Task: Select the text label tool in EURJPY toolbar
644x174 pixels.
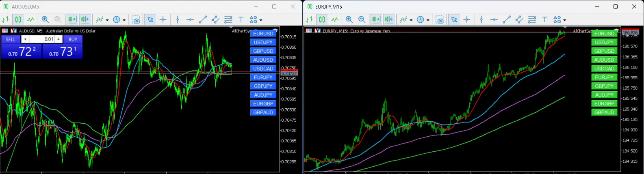Action: tap(544, 19)
